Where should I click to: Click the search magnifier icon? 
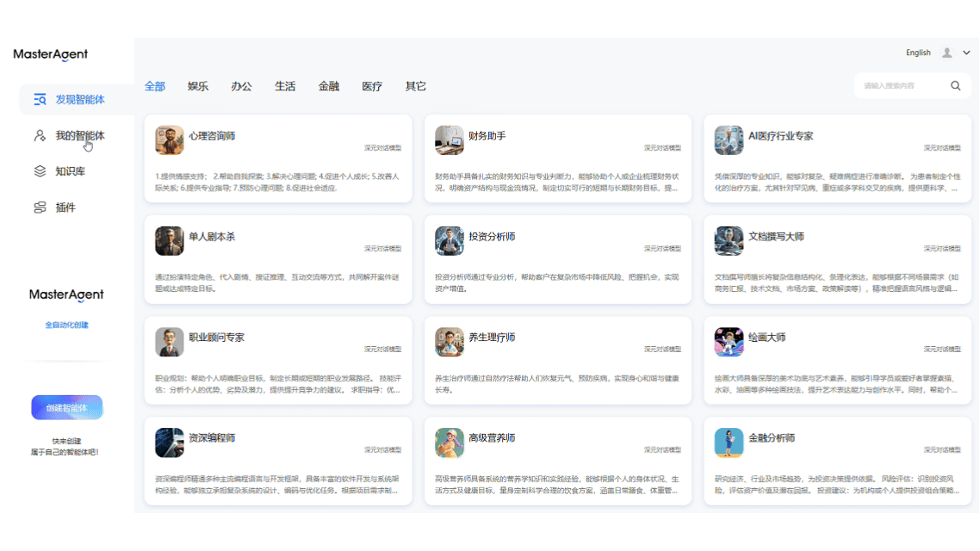coord(955,85)
